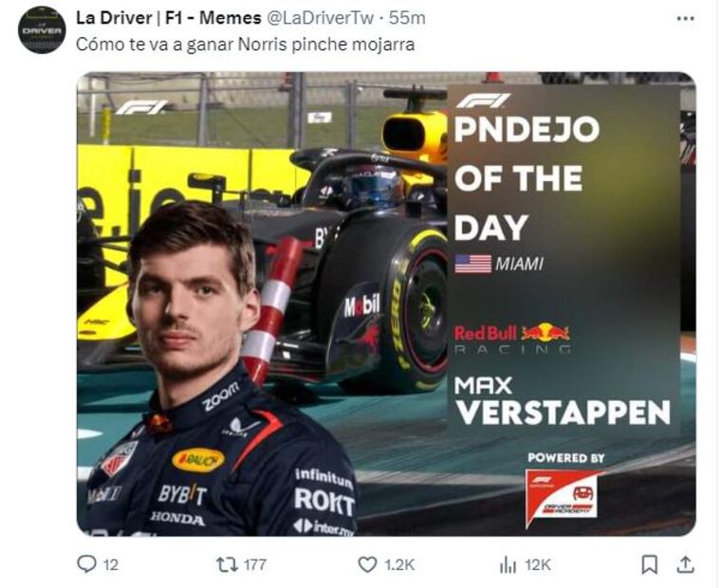Bookmark this tweet
The image size is (720, 588).
coord(649,564)
